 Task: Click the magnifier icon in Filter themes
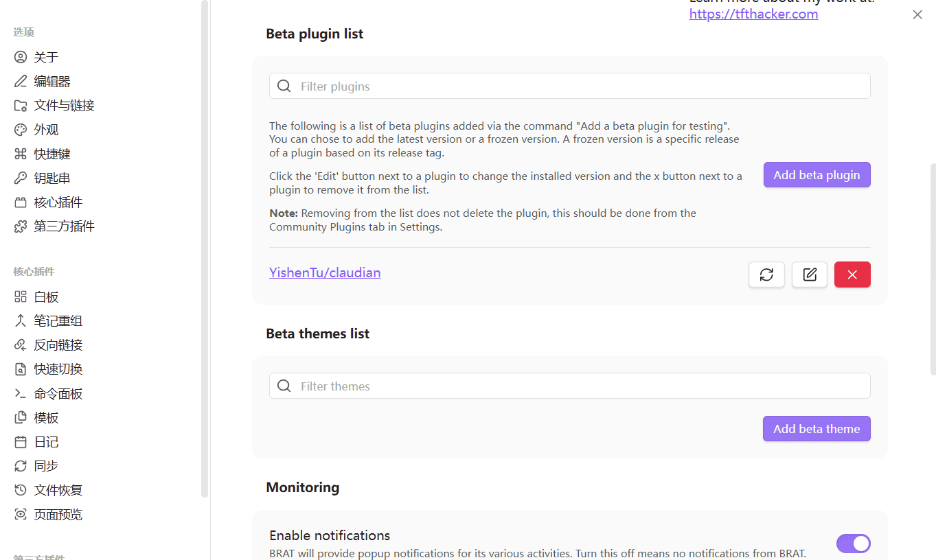point(284,386)
